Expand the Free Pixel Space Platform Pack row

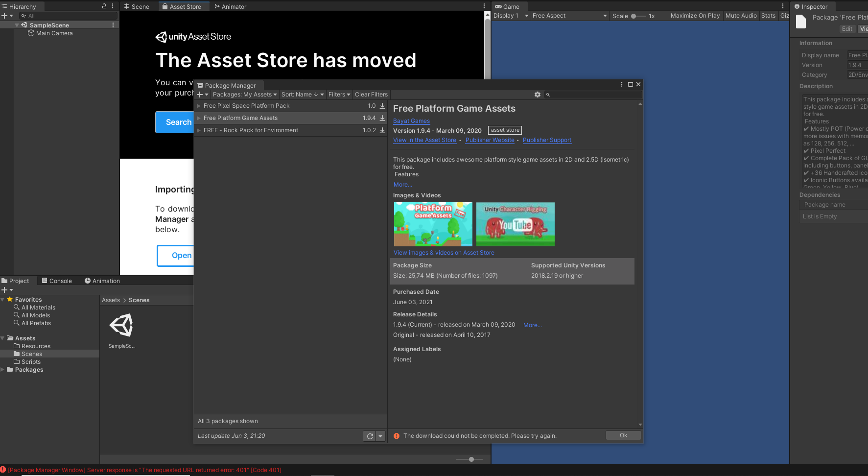point(199,106)
